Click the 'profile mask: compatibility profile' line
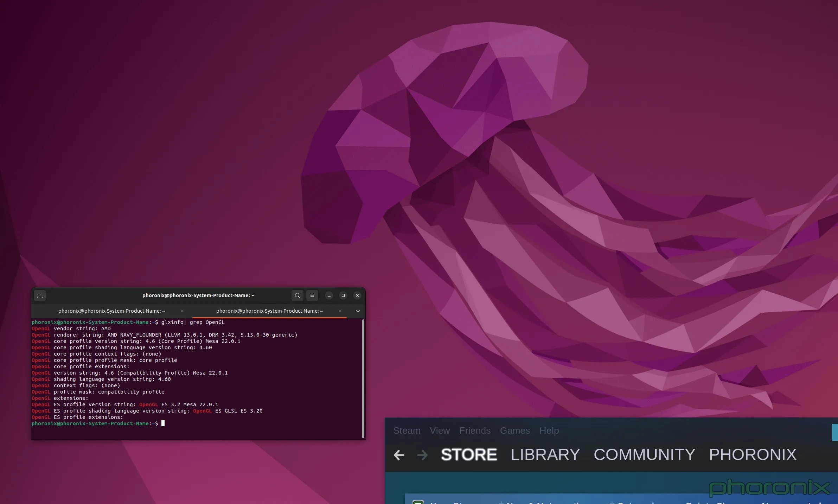The width and height of the screenshot is (838, 504). [x=98, y=392]
